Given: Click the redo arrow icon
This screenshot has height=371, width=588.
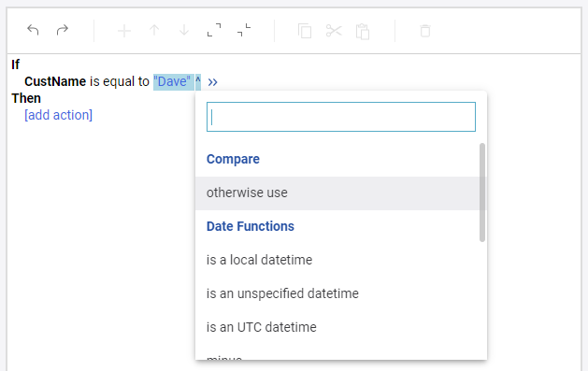Looking at the screenshot, I should tap(63, 30).
